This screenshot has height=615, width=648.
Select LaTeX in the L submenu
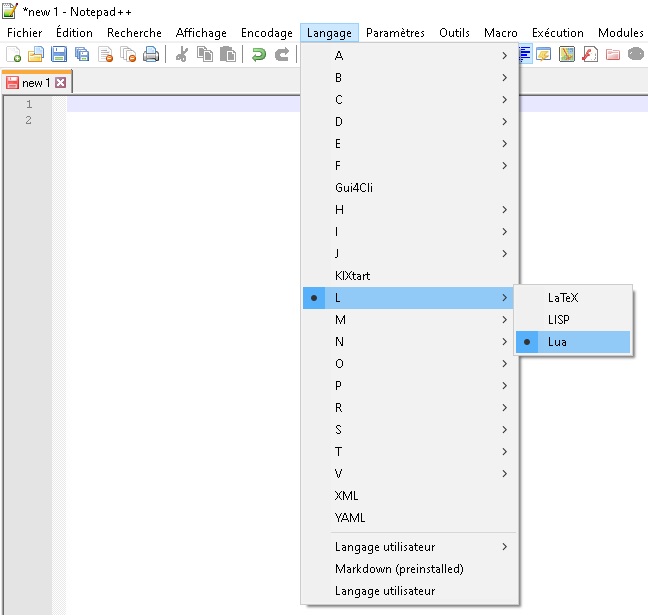(573, 298)
